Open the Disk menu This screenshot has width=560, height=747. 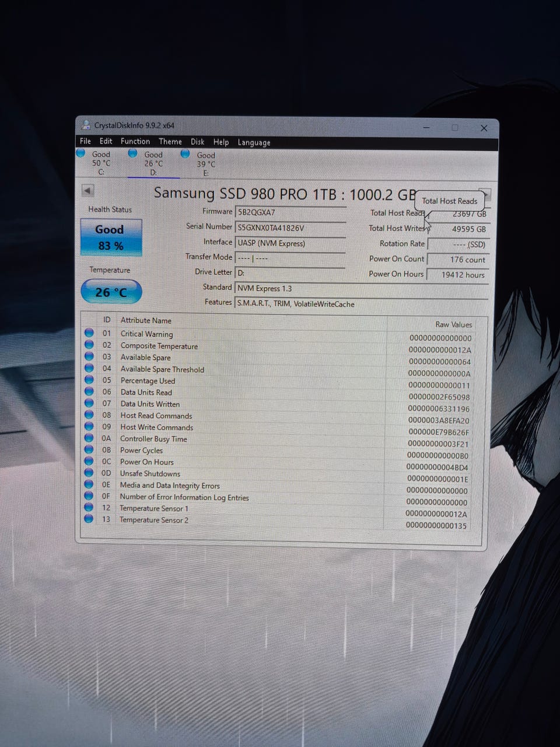click(197, 142)
